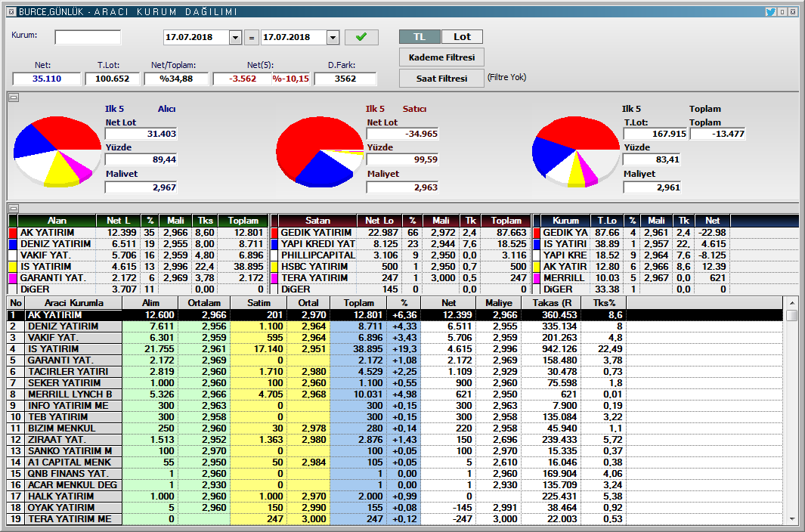Click the main table vertical scrollbar thumb

[791, 315]
